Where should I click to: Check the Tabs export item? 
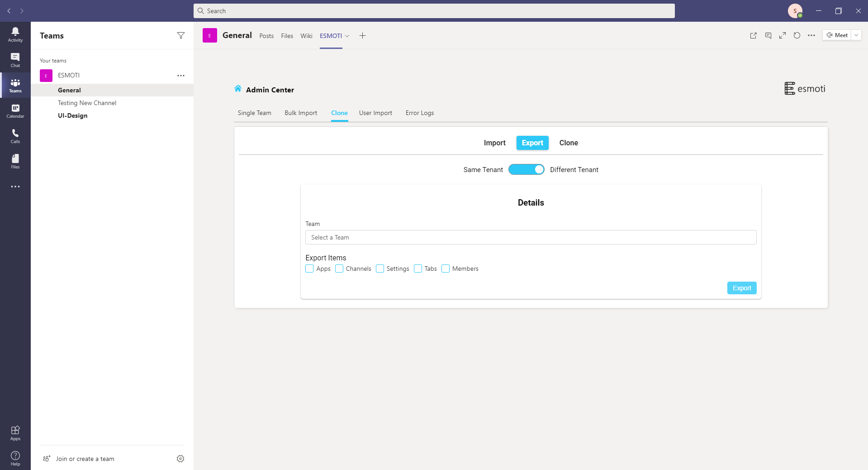click(418, 269)
